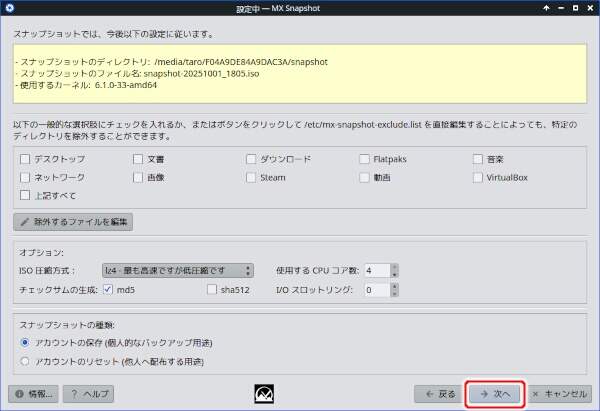The image size is (600, 411).
Task: Toggle the md5 checksum checkbox
Action: (x=108, y=290)
